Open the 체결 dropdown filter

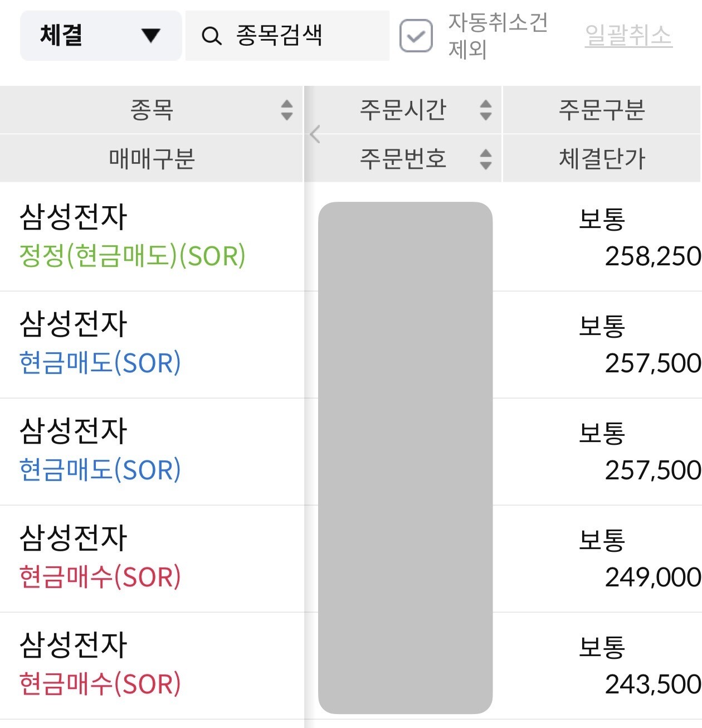[x=101, y=36]
